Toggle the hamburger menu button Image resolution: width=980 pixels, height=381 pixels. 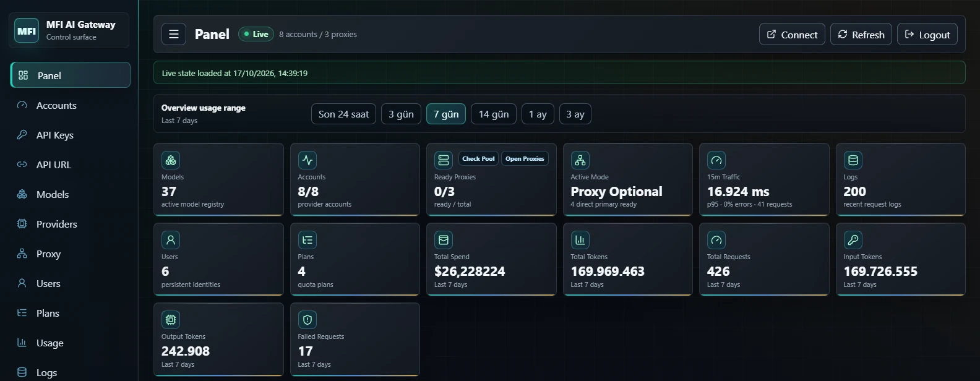pyautogui.click(x=174, y=34)
